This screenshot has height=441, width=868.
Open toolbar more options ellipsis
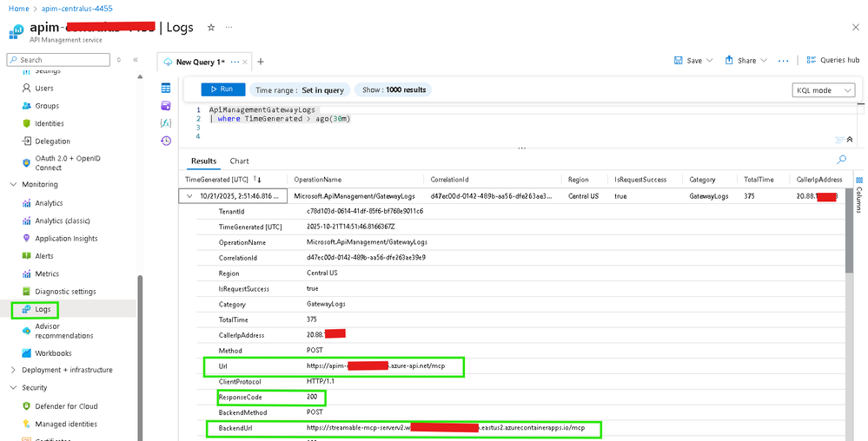(784, 60)
